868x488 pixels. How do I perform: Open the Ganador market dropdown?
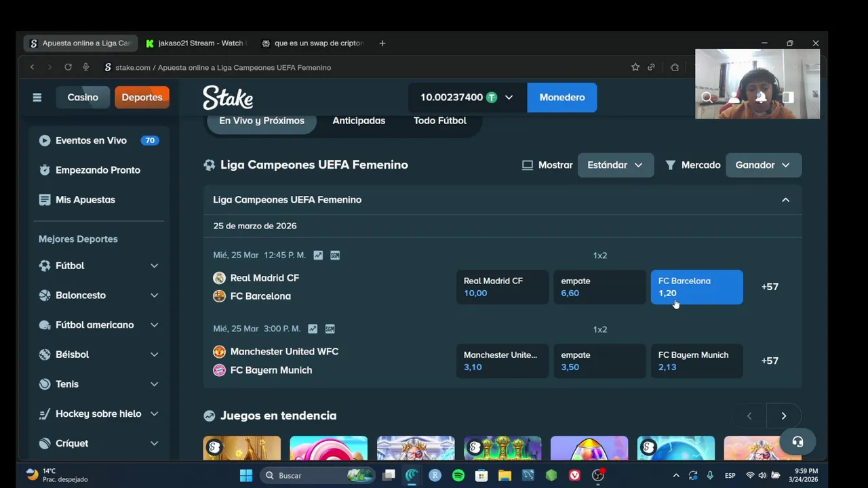point(764,165)
